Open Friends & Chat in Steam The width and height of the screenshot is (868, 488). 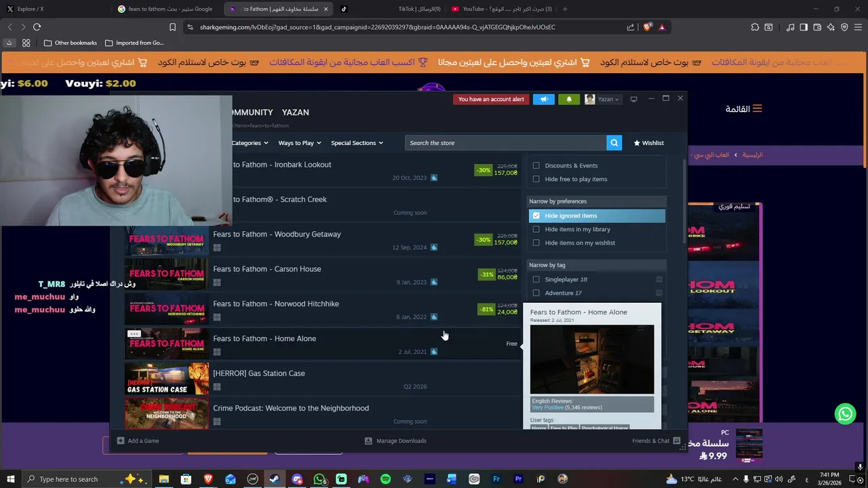click(x=656, y=441)
